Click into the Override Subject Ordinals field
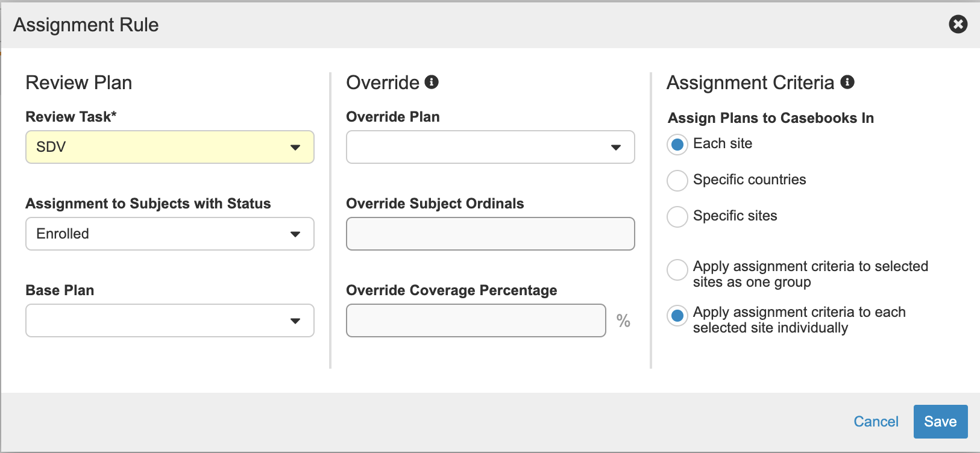The height and width of the screenshot is (453, 980). pos(490,234)
